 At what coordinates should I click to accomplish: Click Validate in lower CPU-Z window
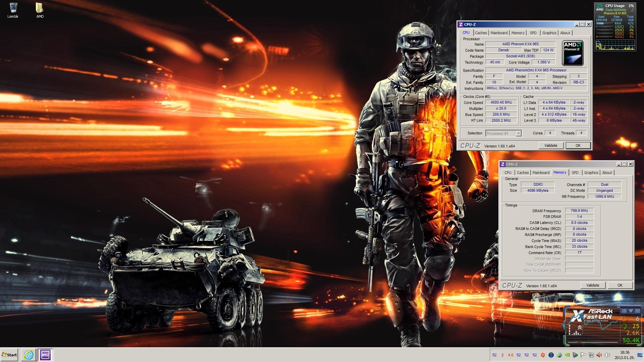[x=593, y=285]
